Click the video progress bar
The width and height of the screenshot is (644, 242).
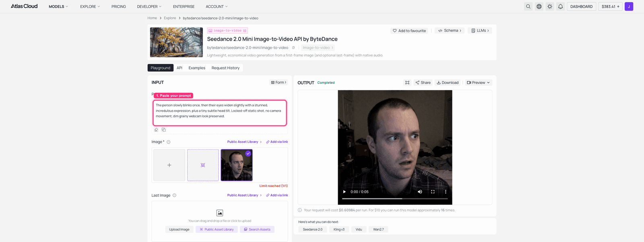(x=395, y=198)
